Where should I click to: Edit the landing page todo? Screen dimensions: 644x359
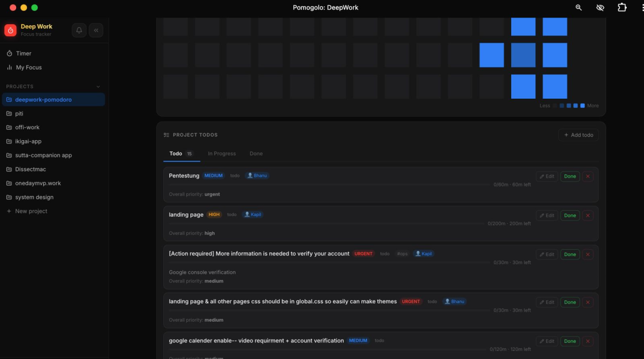[x=547, y=215]
